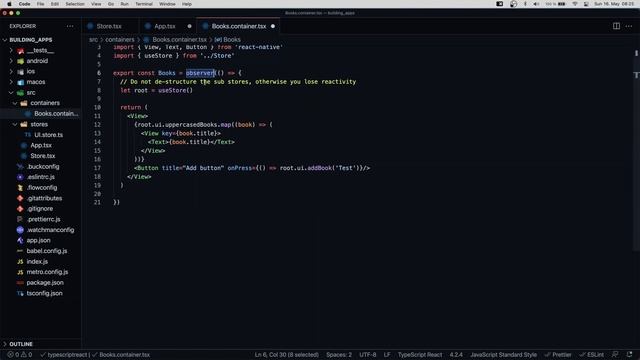This screenshot has width=640, height=360.
Task: Open the package.json file
Action: (x=45, y=282)
